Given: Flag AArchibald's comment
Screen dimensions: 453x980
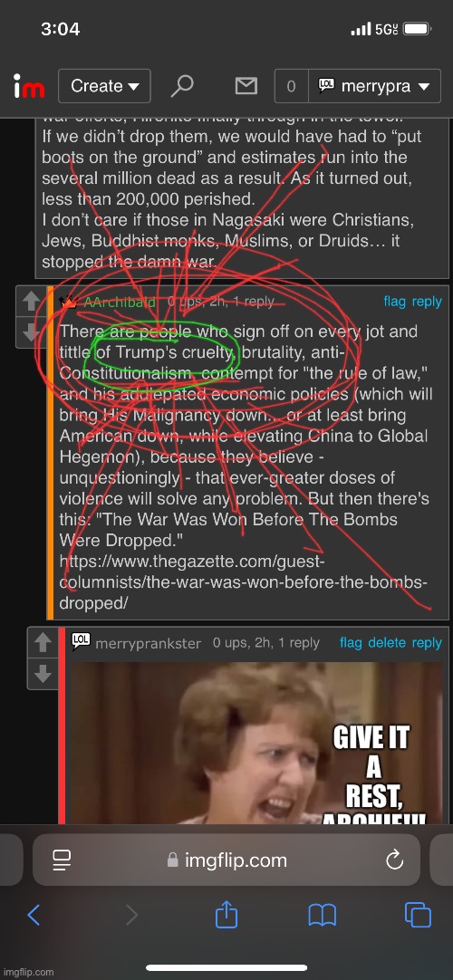Looking at the screenshot, I should tap(394, 302).
